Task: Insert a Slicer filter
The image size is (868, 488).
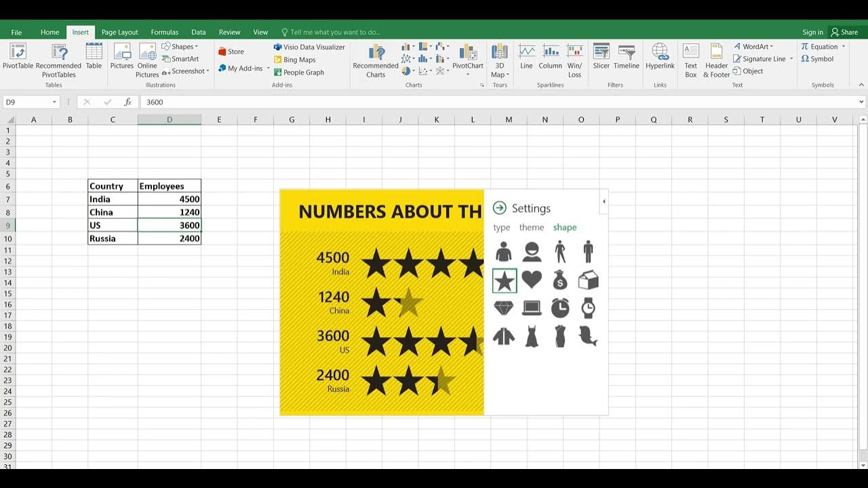Action: [x=601, y=57]
